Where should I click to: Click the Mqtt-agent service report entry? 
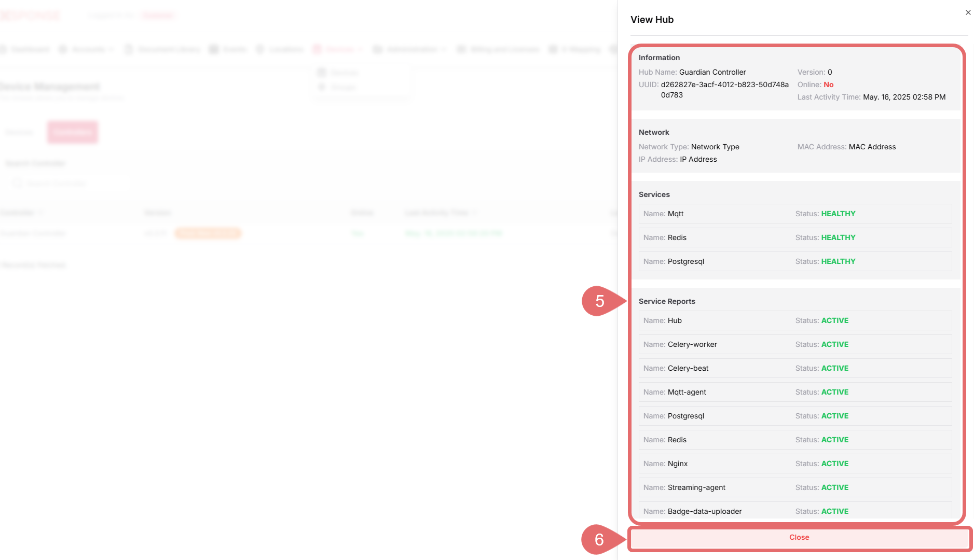794,392
